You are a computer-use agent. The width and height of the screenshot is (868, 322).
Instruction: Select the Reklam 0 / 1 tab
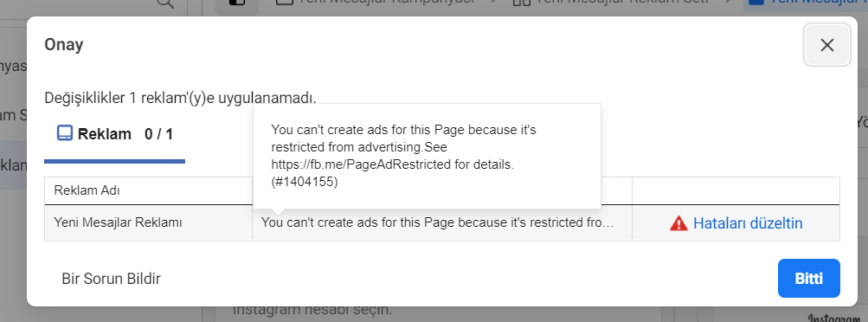[114, 134]
